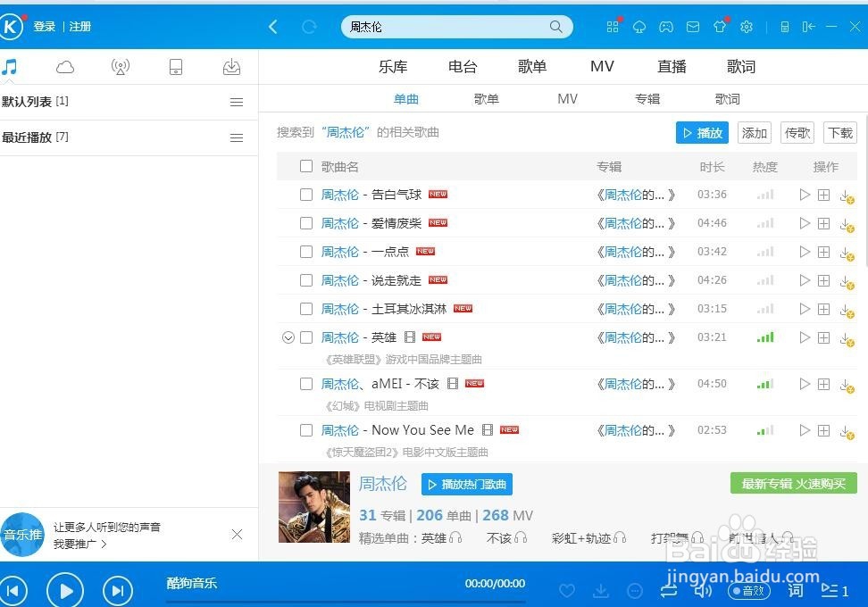Download 一点点 with the row download icon
Image resolution: width=868 pixels, height=607 pixels.
[x=847, y=253]
